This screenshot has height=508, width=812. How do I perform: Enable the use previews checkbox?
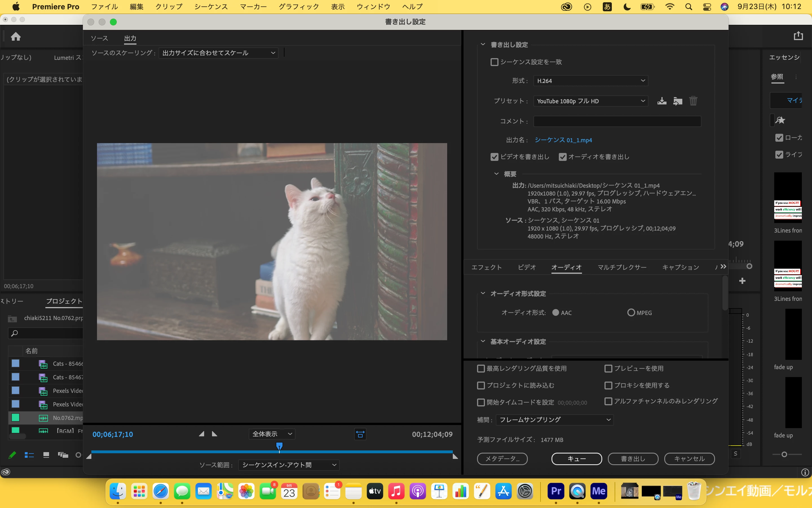pyautogui.click(x=608, y=369)
